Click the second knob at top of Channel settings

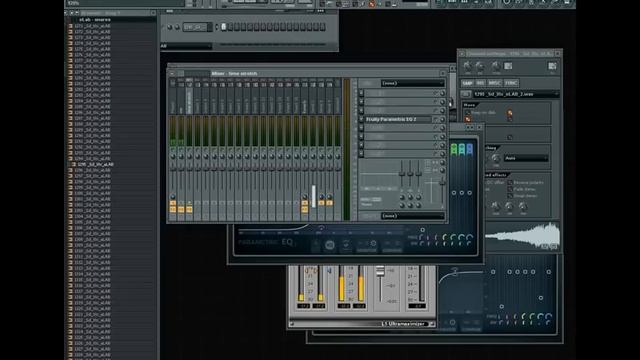click(x=480, y=66)
